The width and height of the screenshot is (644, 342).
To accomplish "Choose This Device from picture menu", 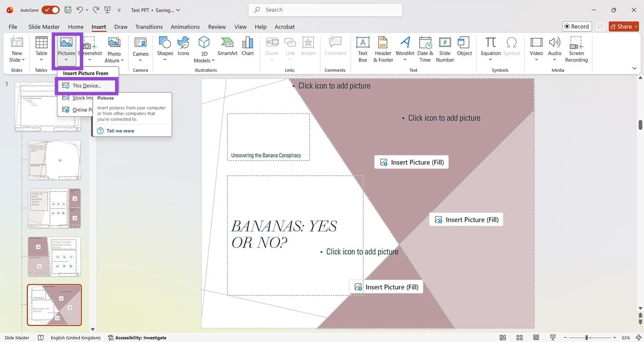I will tap(87, 86).
